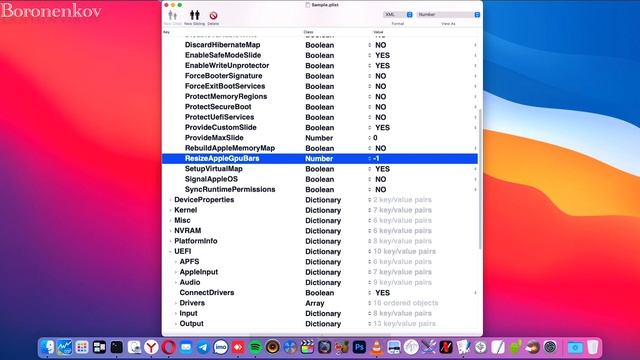The image size is (640, 360).
Task: Open AnyDesk from the dock
Action: coord(238,347)
